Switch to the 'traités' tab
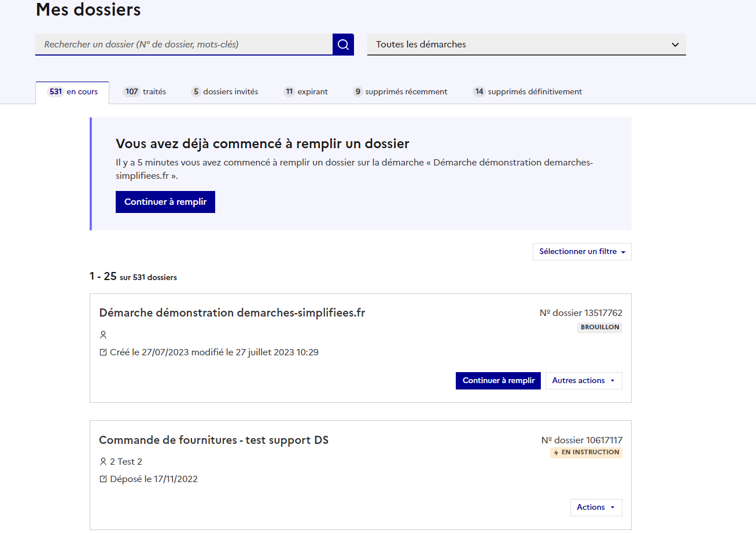Image resolution: width=756 pixels, height=533 pixels. 145,92
